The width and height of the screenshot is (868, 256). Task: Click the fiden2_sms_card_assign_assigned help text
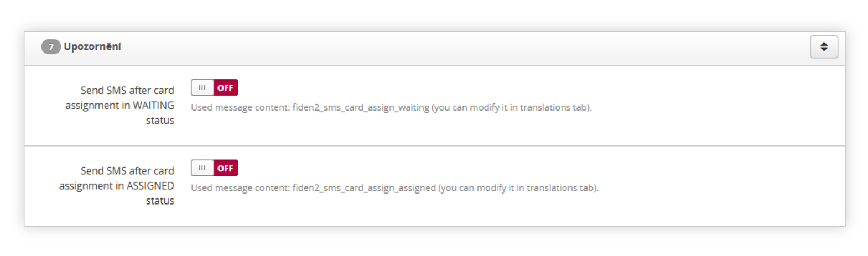point(394,188)
